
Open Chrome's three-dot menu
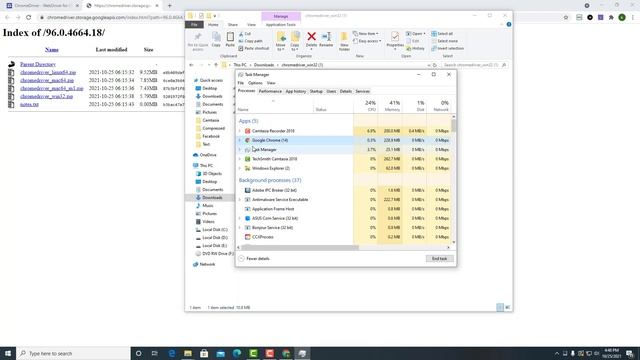tap(633, 17)
